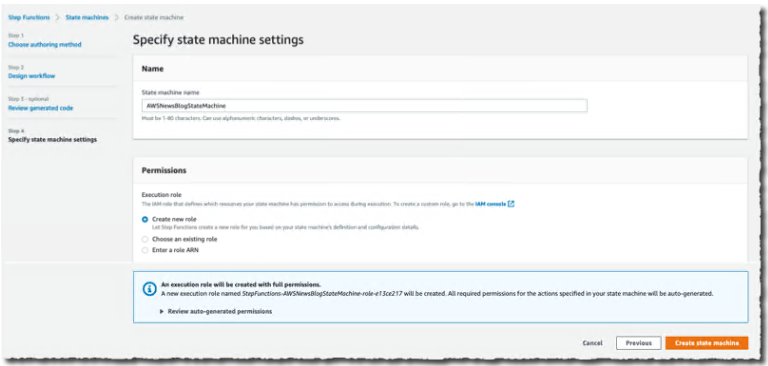
Task: Go to Step 2 Design workflow
Action: pos(31,76)
